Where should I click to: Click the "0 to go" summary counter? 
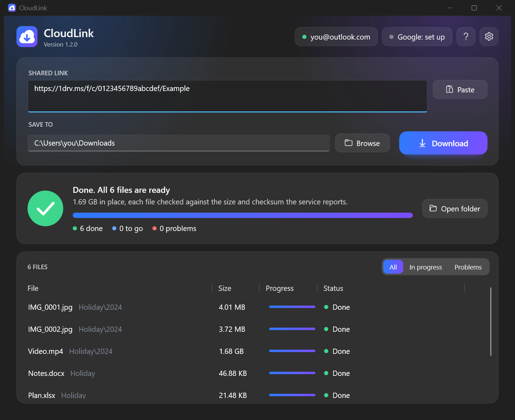pyautogui.click(x=128, y=229)
